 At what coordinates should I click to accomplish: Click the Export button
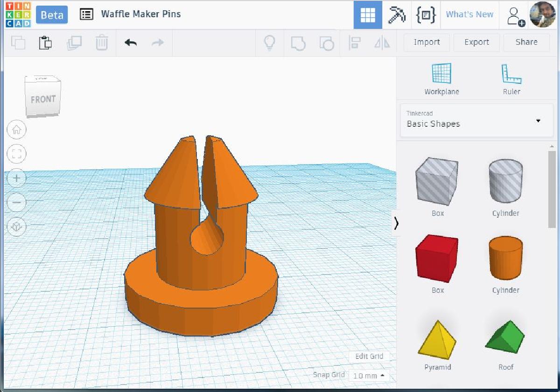476,42
